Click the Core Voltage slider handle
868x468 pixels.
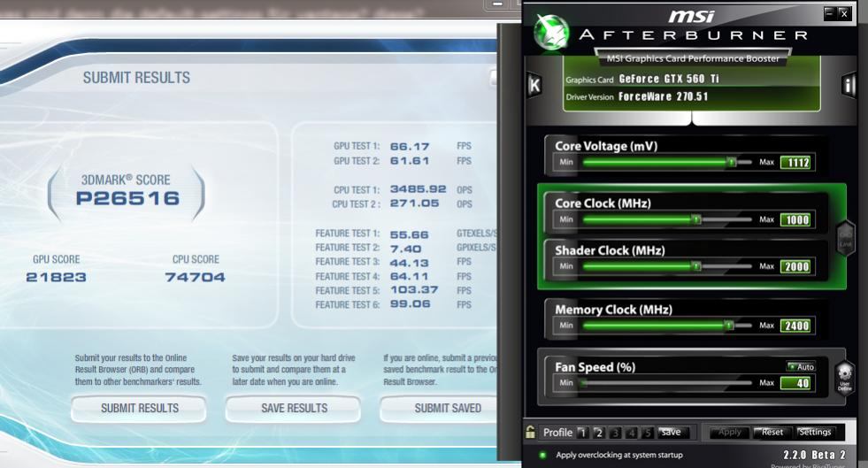732,162
